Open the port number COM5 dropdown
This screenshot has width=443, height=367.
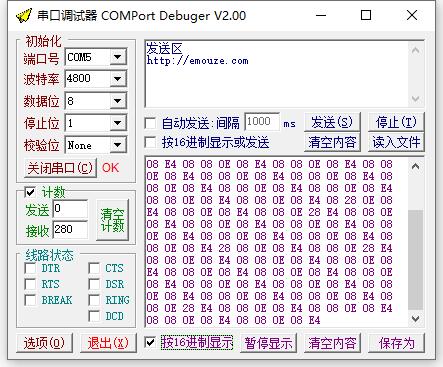[x=118, y=57]
